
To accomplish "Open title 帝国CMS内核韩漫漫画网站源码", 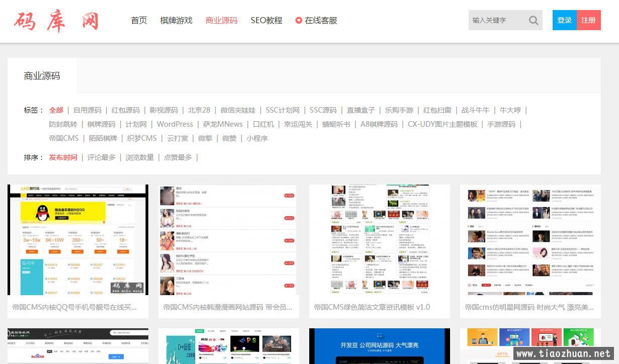I will coord(228,307).
